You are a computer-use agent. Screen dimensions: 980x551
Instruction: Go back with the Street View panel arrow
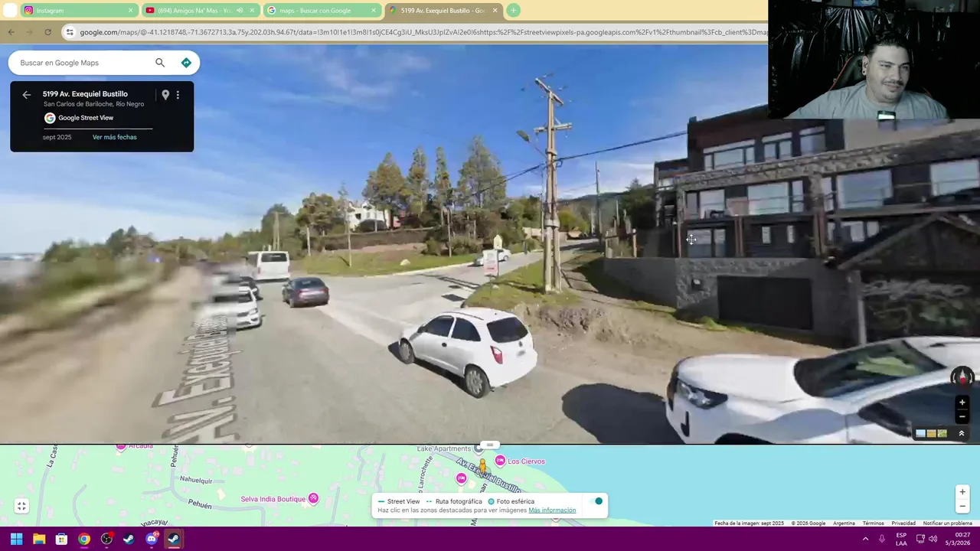27,95
